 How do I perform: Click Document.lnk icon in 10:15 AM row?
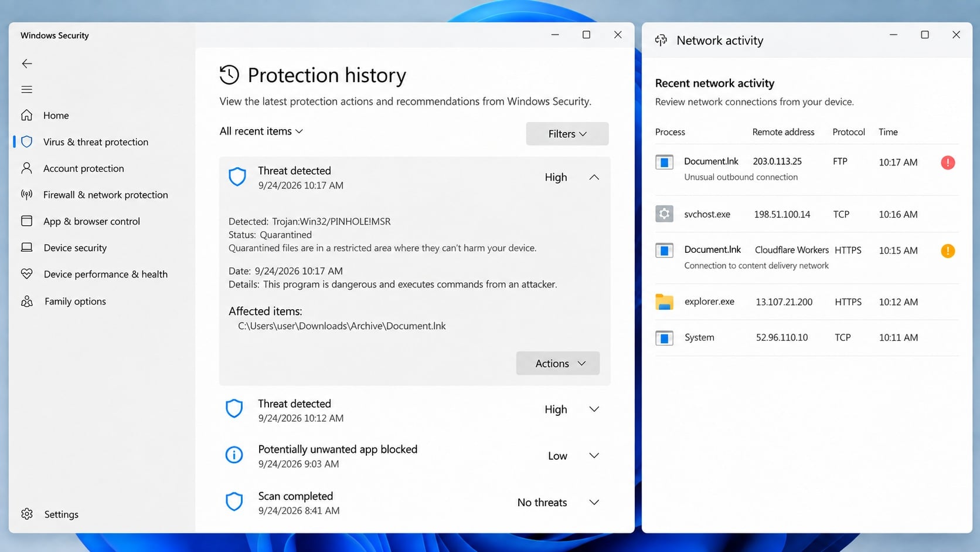pyautogui.click(x=664, y=250)
